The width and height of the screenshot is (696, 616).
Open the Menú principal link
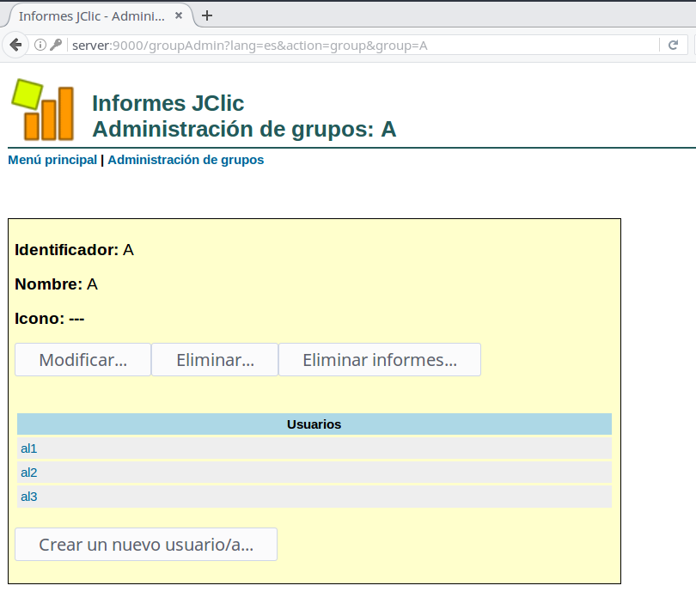(x=52, y=160)
